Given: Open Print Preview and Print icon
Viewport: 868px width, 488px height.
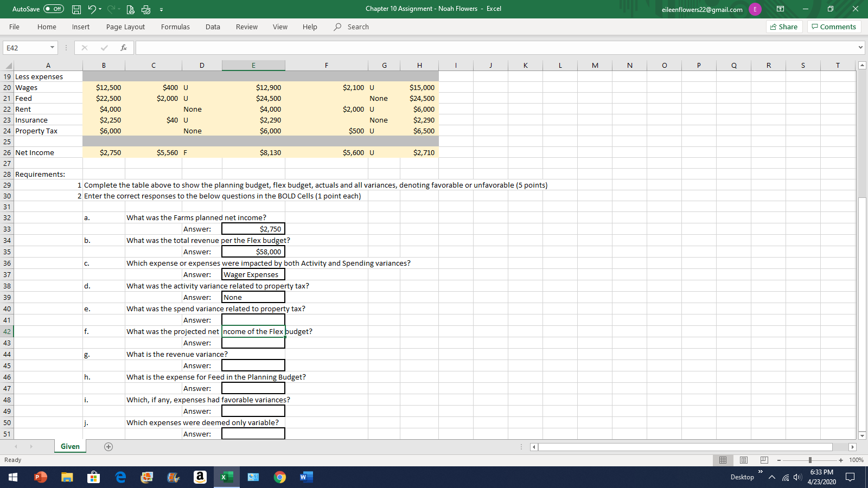Looking at the screenshot, I should pos(130,9).
